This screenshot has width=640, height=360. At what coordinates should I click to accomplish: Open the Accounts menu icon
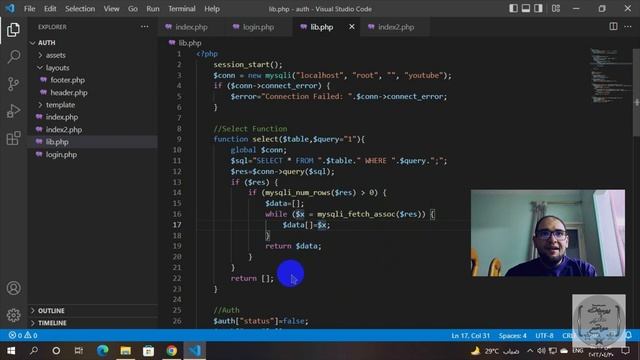13,288
